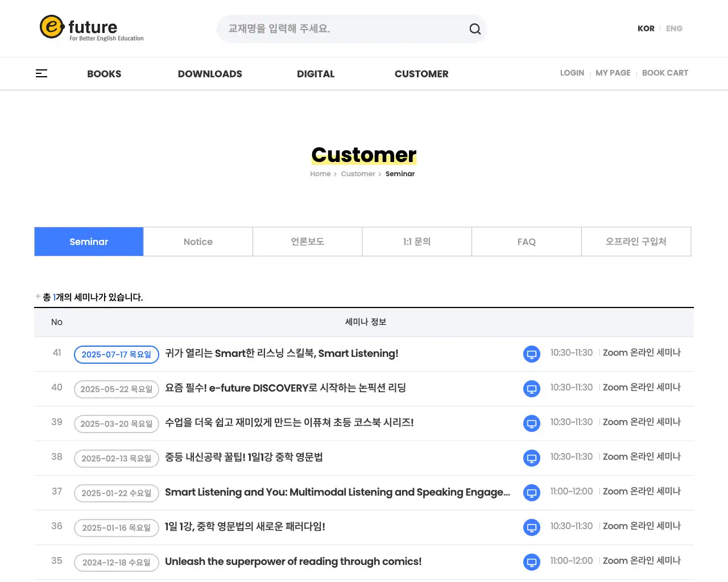Click Customer in the breadcrumb
Image resolution: width=728 pixels, height=582 pixels.
pos(358,174)
